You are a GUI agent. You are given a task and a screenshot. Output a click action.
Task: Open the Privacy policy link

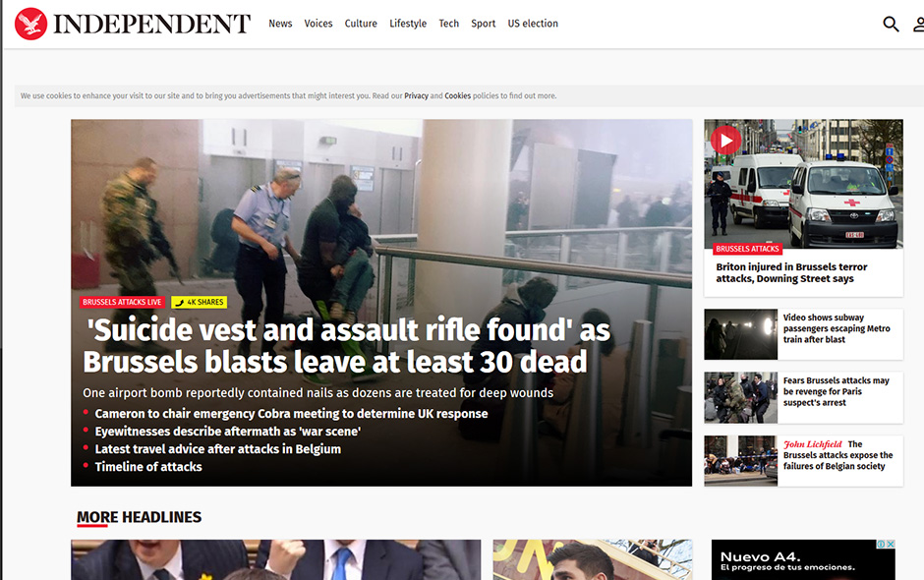point(416,95)
